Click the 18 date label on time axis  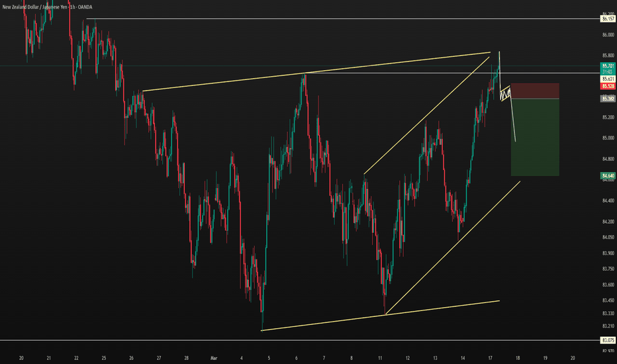[518, 358]
